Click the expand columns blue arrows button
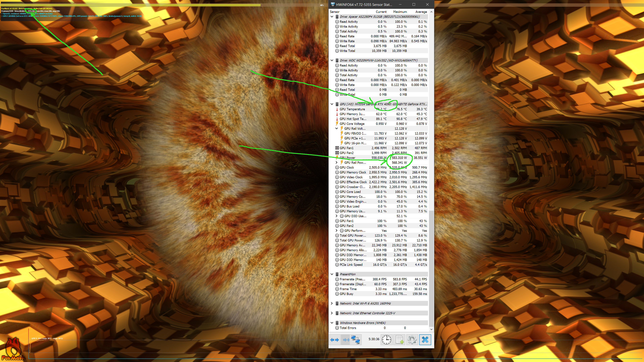This screenshot has height=362, width=644. (x=335, y=340)
